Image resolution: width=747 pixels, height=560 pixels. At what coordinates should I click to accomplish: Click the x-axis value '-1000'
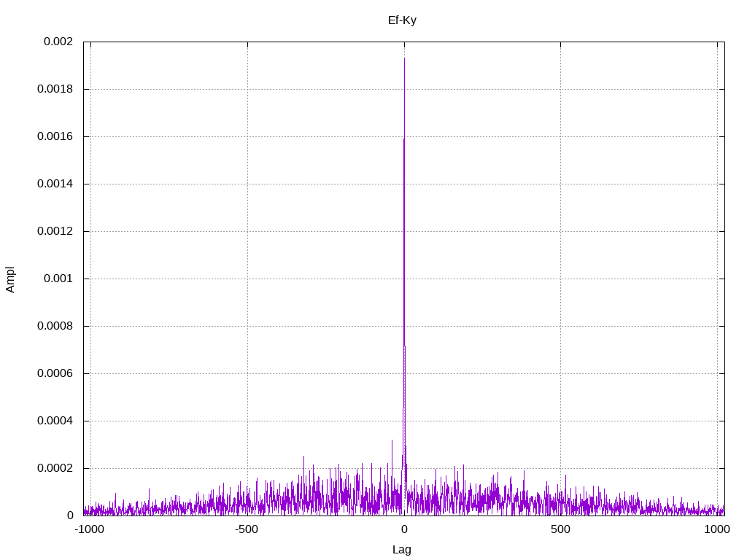pos(89,529)
